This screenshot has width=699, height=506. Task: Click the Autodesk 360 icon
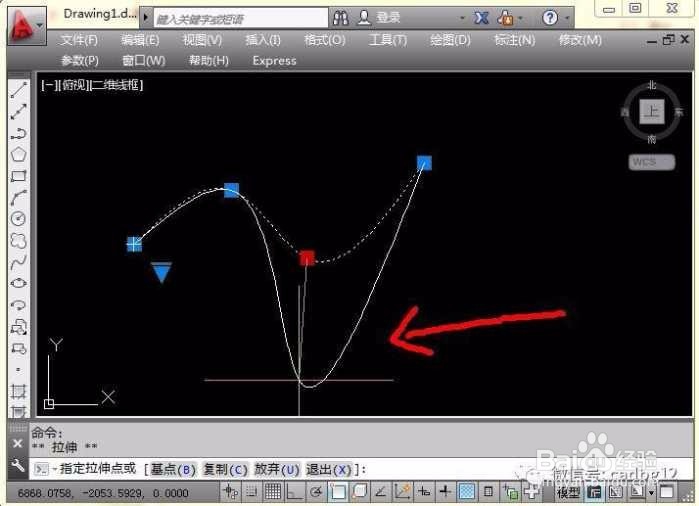(506, 18)
